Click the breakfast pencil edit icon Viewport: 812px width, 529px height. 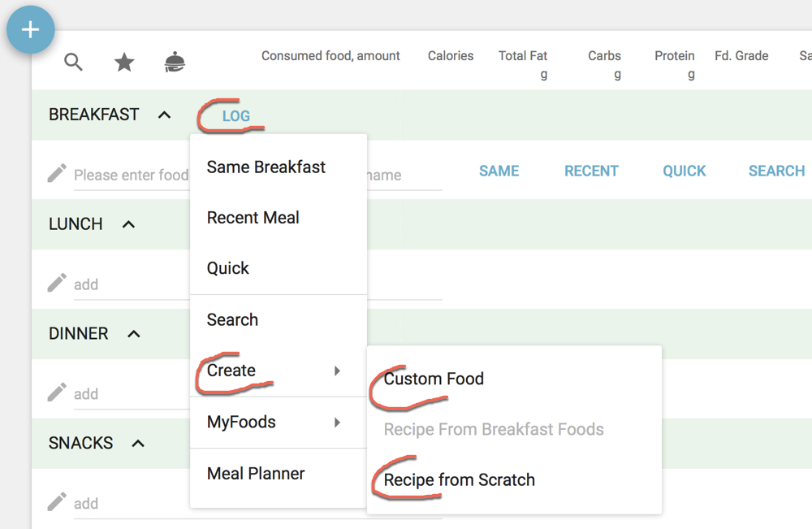pyautogui.click(x=56, y=173)
